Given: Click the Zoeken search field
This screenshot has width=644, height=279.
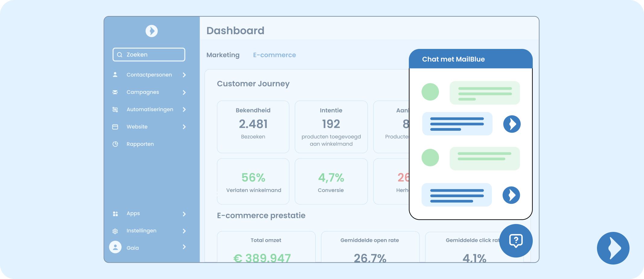Looking at the screenshot, I should point(149,55).
